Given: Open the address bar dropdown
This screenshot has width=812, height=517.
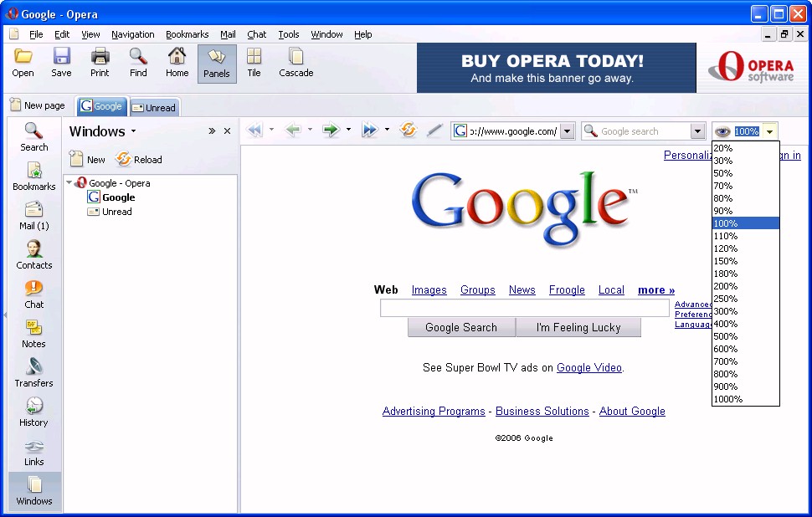Looking at the screenshot, I should pyautogui.click(x=567, y=131).
